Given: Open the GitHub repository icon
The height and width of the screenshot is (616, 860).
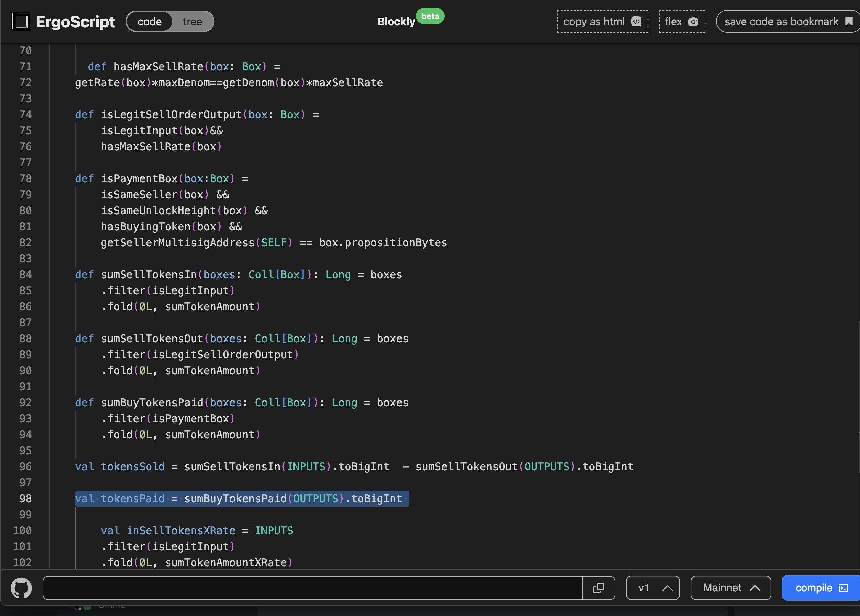Looking at the screenshot, I should [x=21, y=588].
